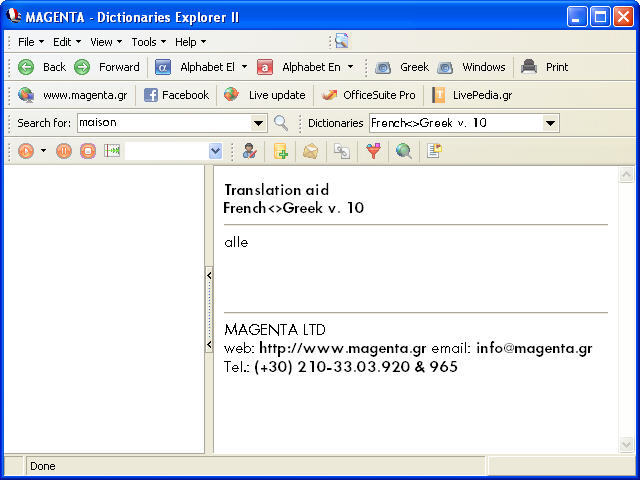This screenshot has width=640, height=480.
Task: Click the magnifier icon beside the menu bar
Action: (x=342, y=41)
